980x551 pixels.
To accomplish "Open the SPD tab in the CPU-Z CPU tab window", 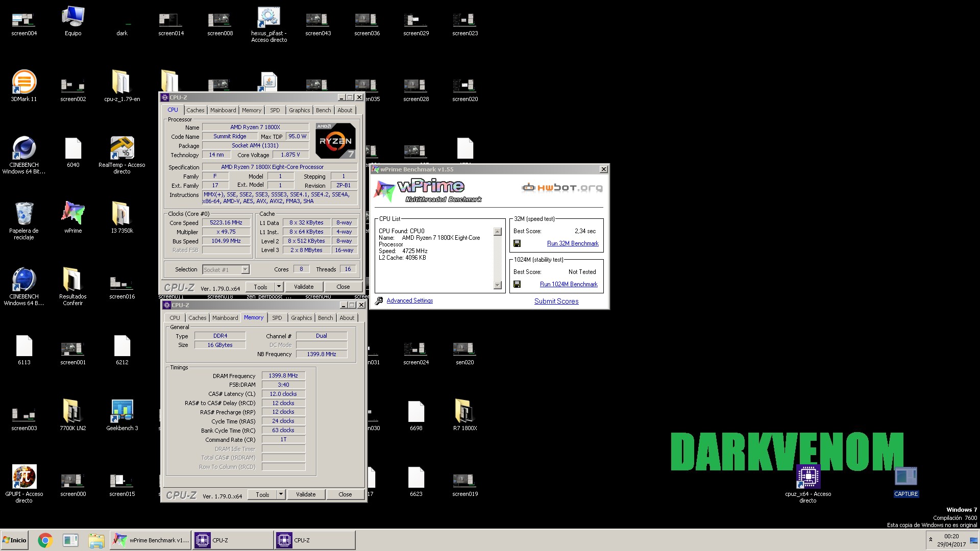I will [x=275, y=110].
